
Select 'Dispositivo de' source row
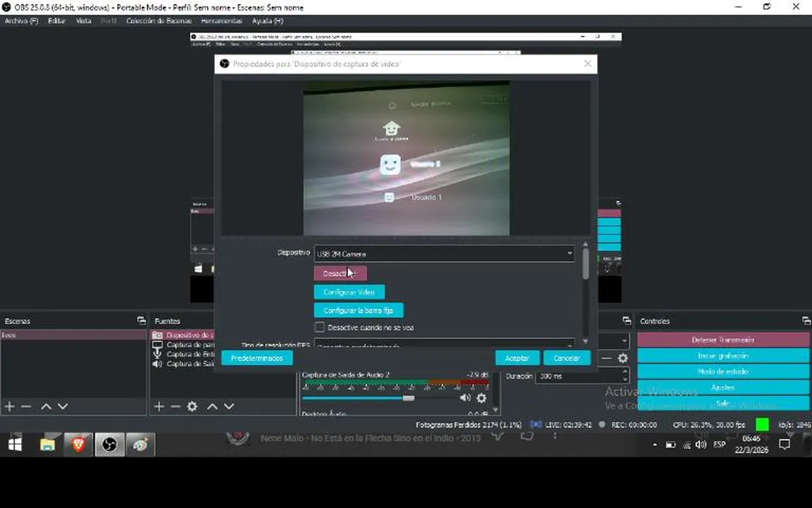pos(184,335)
